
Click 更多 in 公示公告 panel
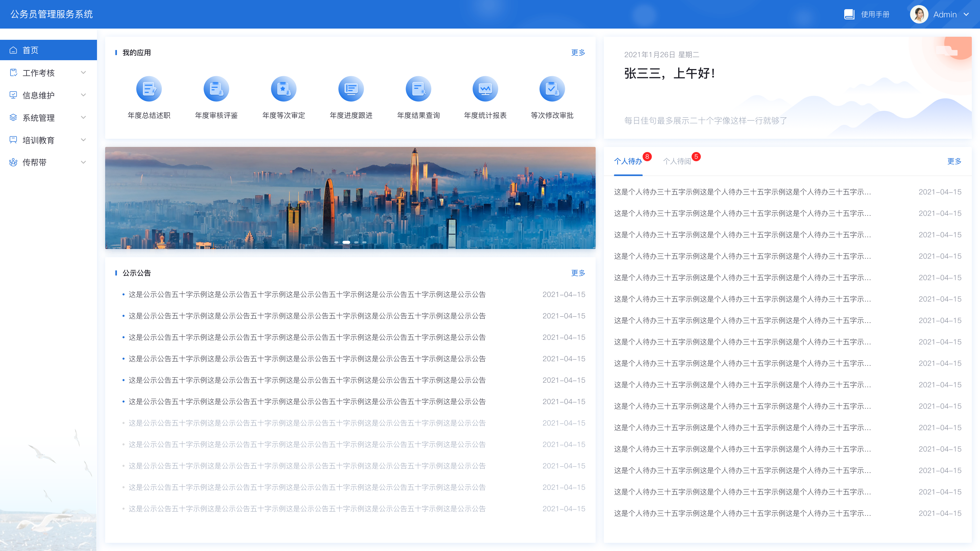578,273
